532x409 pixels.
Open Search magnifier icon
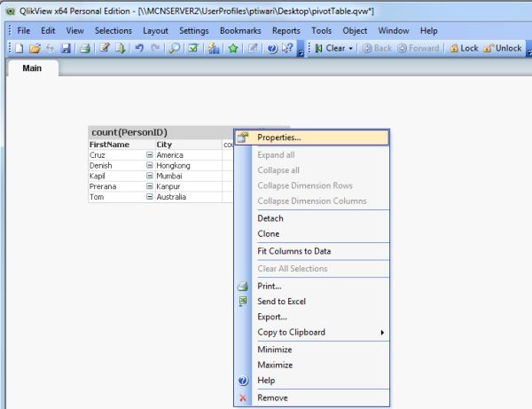point(175,48)
